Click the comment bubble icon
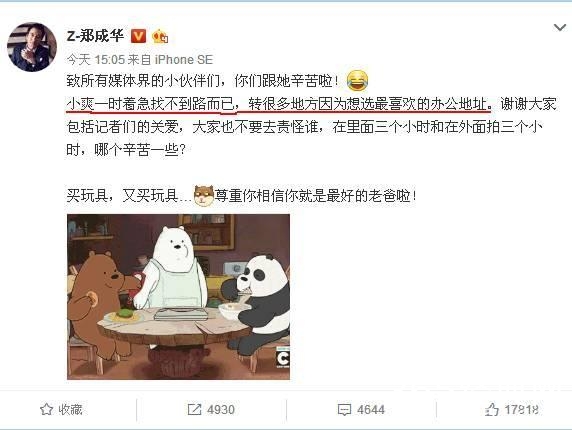The height and width of the screenshot is (430, 572). pos(344,410)
